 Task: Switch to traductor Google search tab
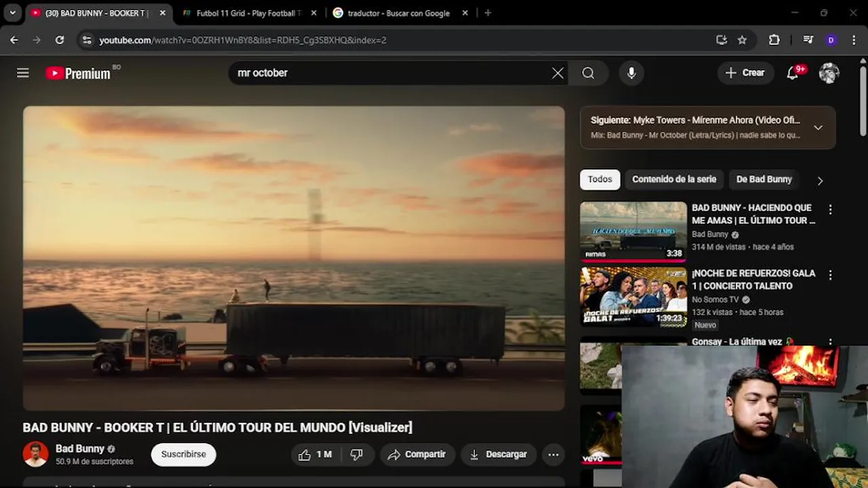pyautogui.click(x=400, y=13)
